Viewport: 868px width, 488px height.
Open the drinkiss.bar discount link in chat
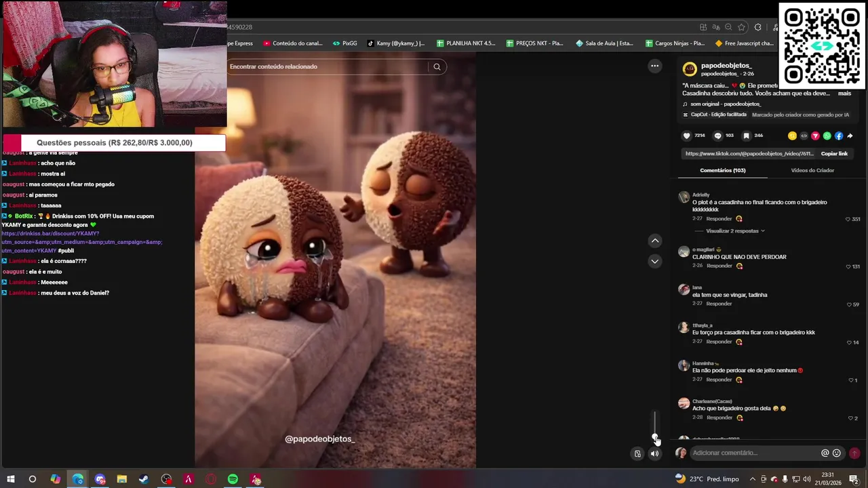[x=81, y=242]
